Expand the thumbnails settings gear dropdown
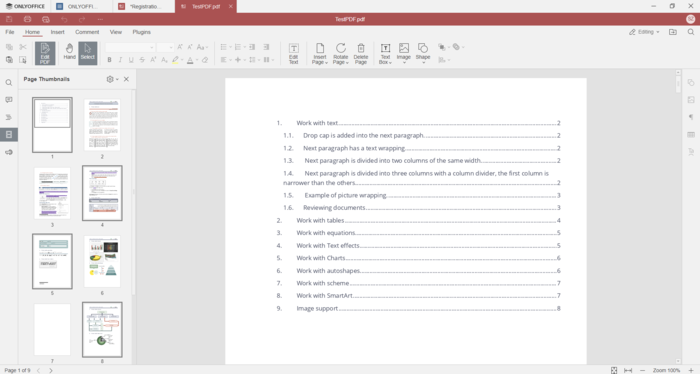700x374 pixels. tap(112, 79)
